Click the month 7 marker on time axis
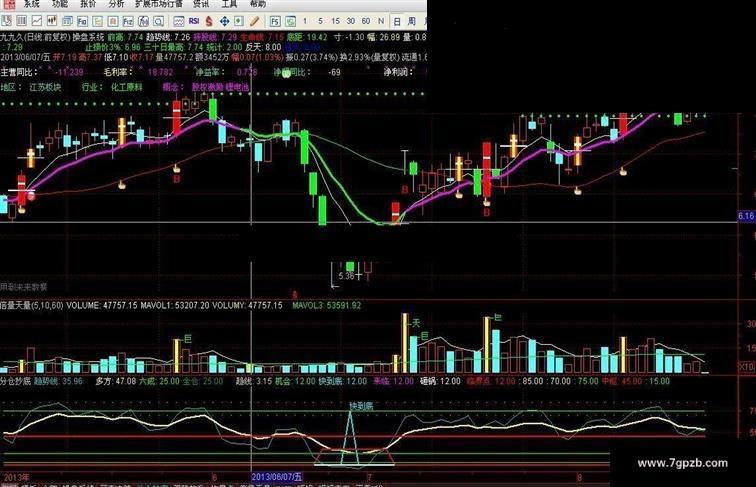This screenshot has width=756, height=487. click(369, 477)
